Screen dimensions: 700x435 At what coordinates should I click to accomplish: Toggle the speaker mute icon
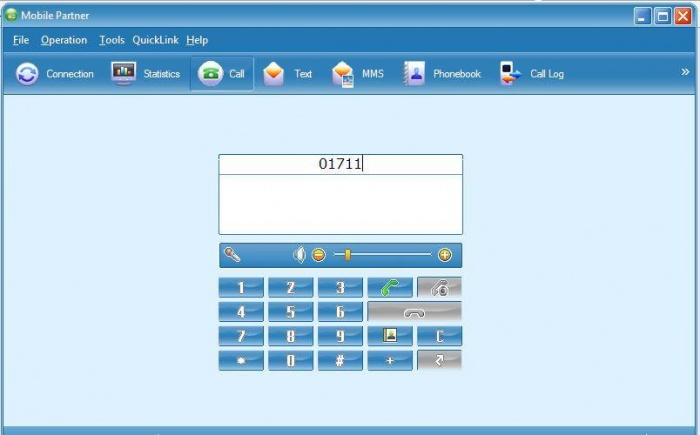299,255
